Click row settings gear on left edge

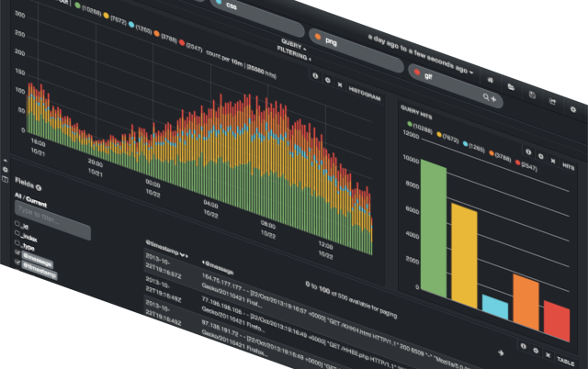(6, 169)
